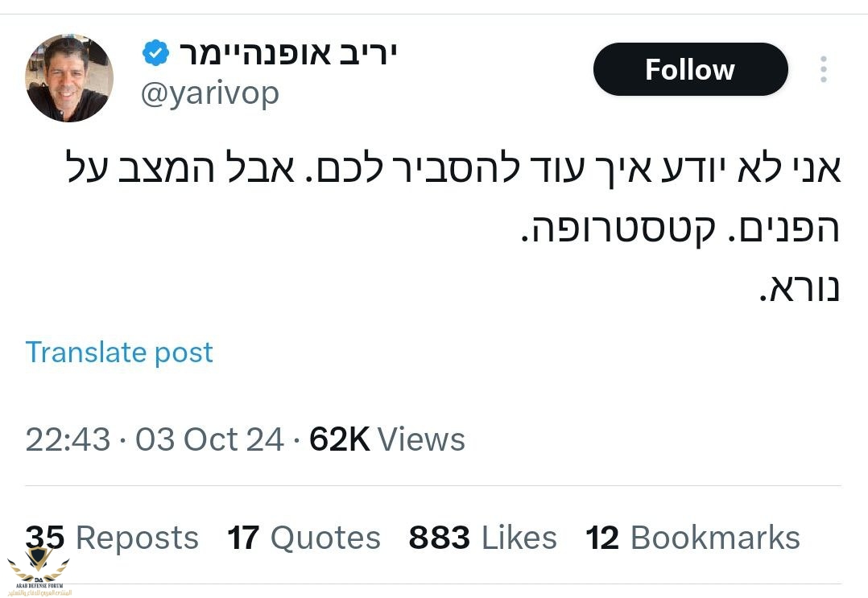Click the Follow button
This screenshot has width=868, height=598.
[x=690, y=69]
